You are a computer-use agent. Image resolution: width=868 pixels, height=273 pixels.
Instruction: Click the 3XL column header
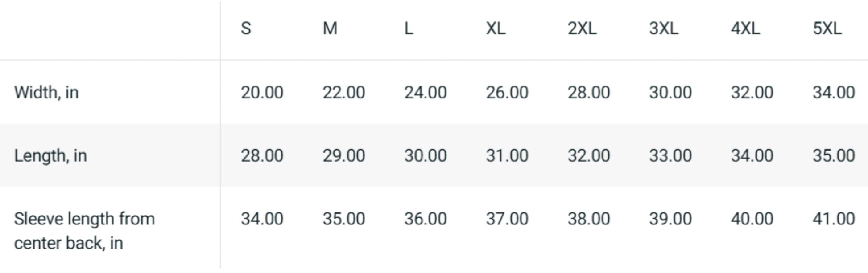[664, 29]
